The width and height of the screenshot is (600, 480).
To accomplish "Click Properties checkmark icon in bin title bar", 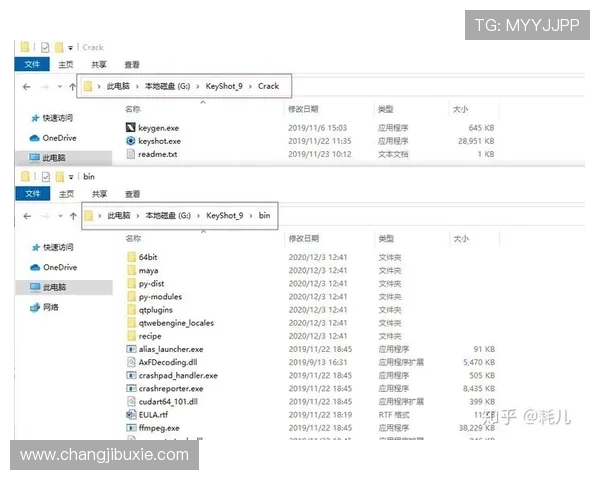I will (46, 177).
